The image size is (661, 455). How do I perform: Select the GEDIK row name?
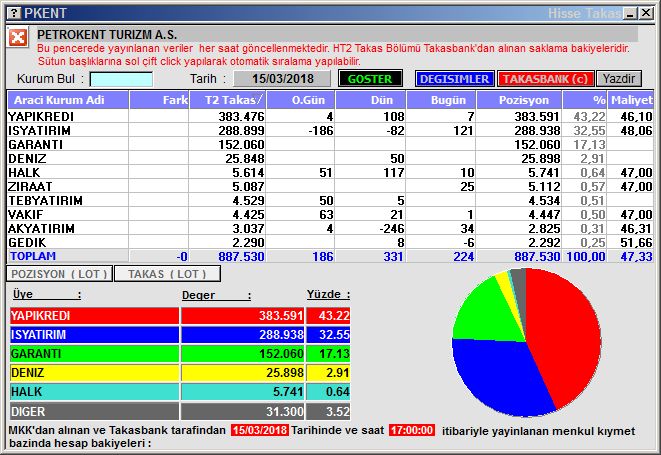point(27,242)
